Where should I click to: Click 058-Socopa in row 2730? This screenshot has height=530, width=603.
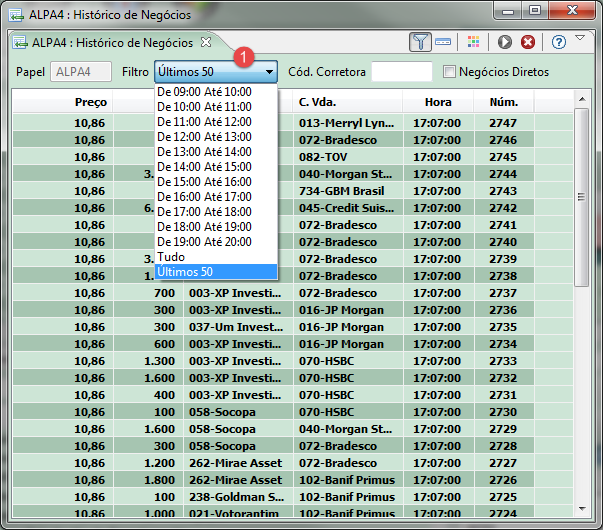tap(238, 412)
